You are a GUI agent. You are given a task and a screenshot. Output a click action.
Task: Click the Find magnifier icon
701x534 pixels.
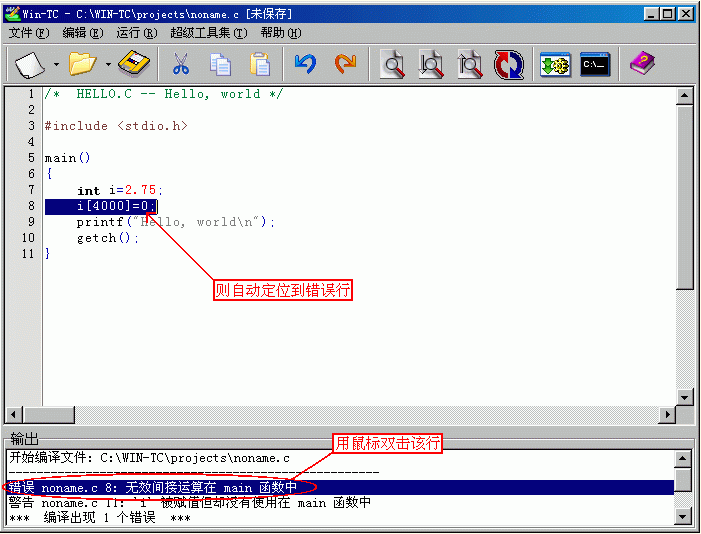pyautogui.click(x=393, y=64)
